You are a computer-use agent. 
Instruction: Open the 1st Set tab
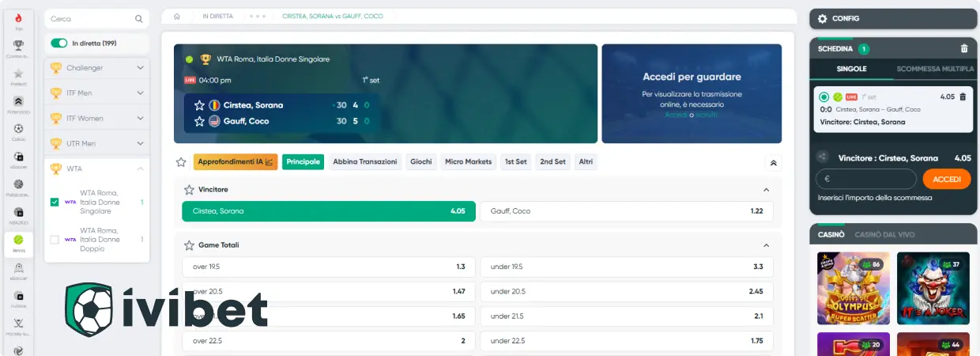pos(515,162)
